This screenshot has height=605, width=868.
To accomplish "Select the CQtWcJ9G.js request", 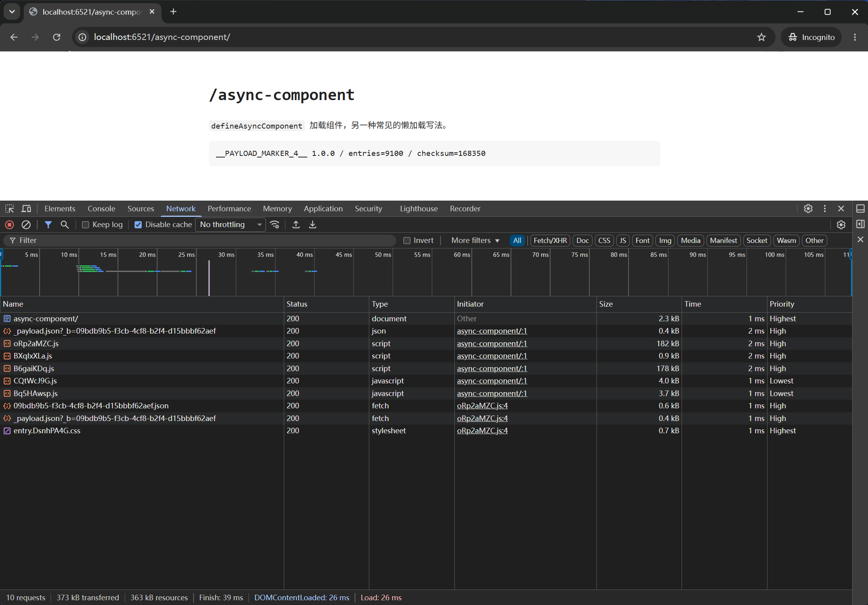I will [426, 381].
